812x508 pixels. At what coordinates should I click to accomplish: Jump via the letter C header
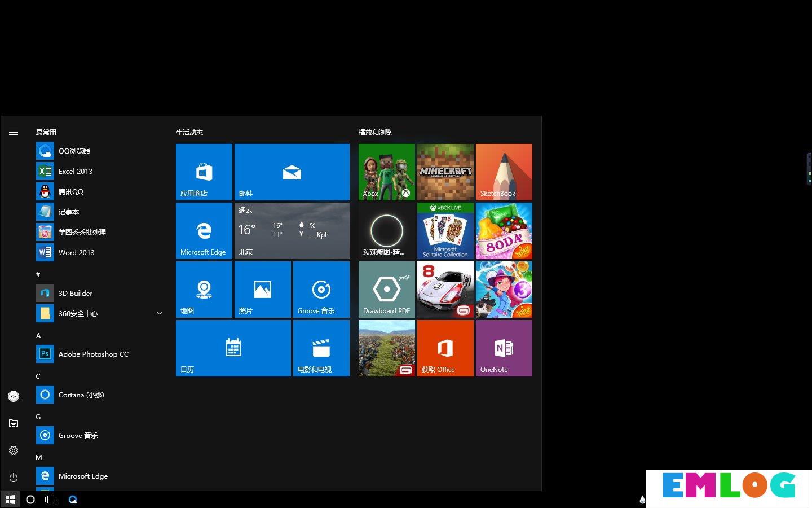38,376
